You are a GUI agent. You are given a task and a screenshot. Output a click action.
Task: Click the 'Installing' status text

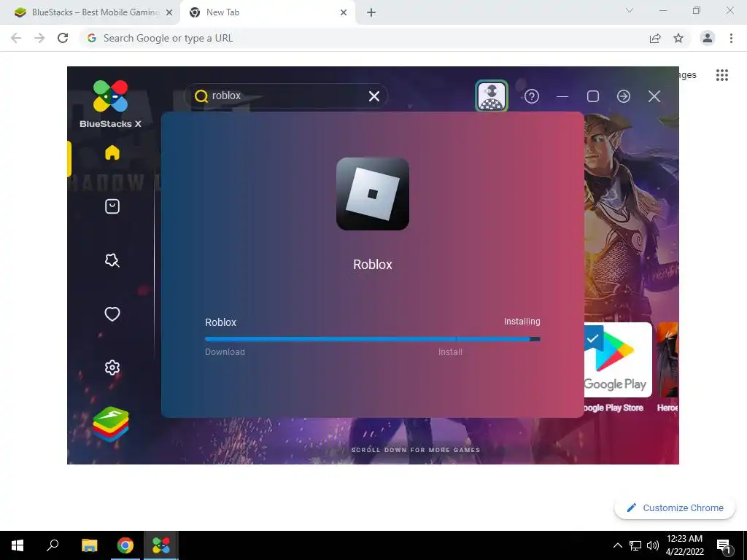[522, 322]
